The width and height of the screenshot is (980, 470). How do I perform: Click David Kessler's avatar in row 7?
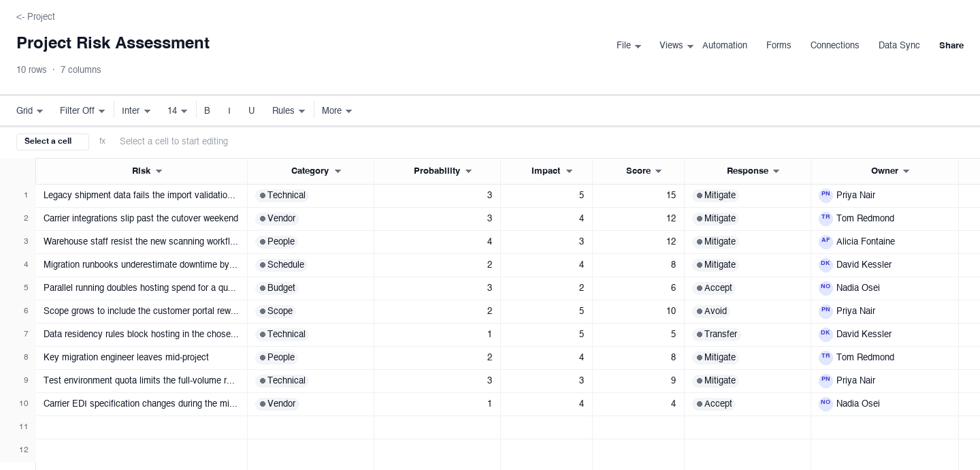826,334
